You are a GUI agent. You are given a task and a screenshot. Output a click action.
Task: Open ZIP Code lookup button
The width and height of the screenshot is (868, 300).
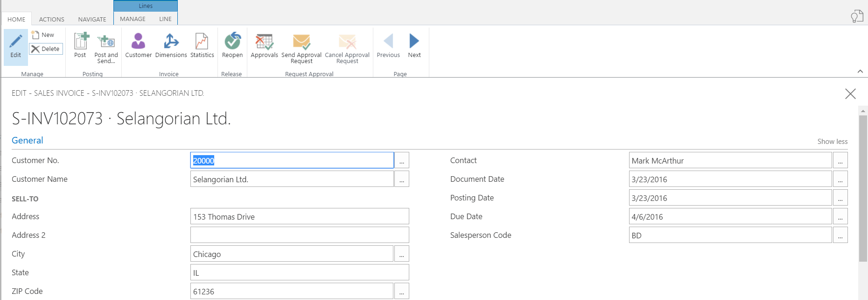point(402,291)
